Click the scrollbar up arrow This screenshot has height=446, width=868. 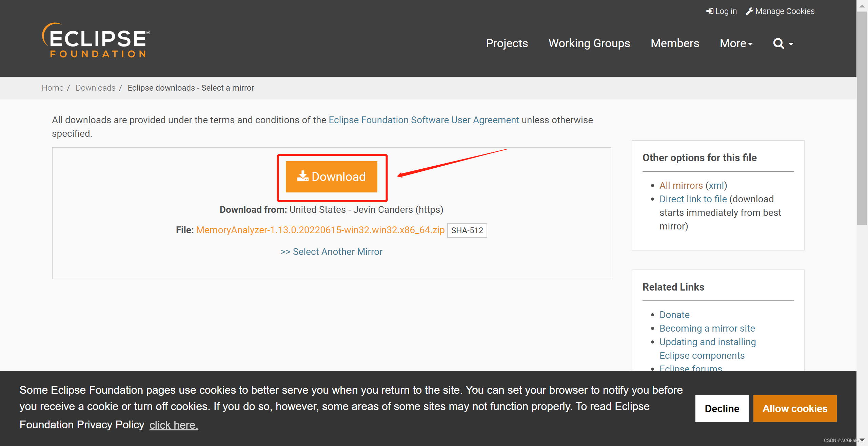click(862, 6)
